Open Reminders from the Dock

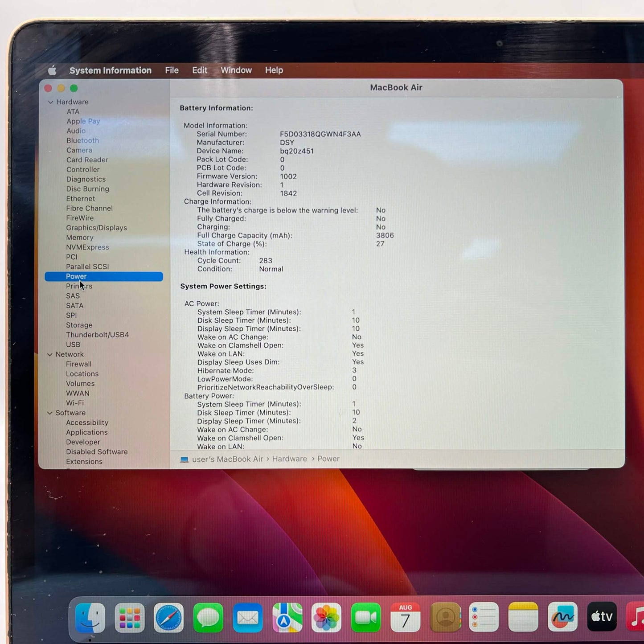click(x=484, y=617)
